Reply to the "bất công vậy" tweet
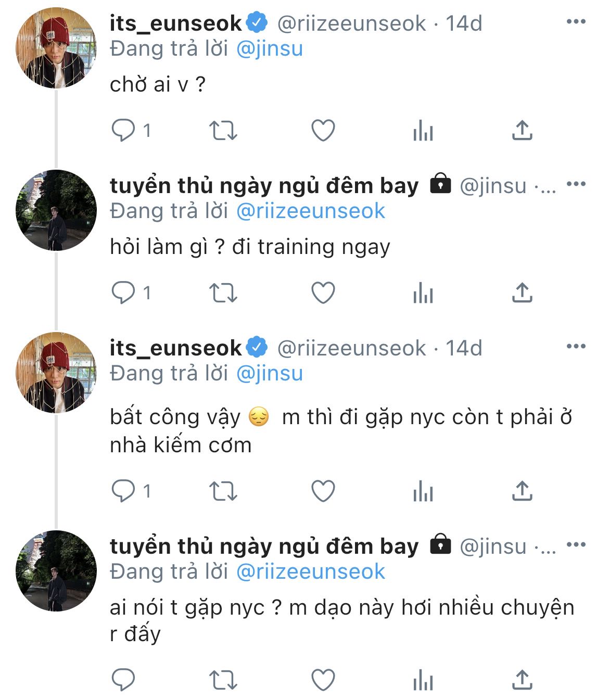The image size is (609, 700). pyautogui.click(x=123, y=491)
